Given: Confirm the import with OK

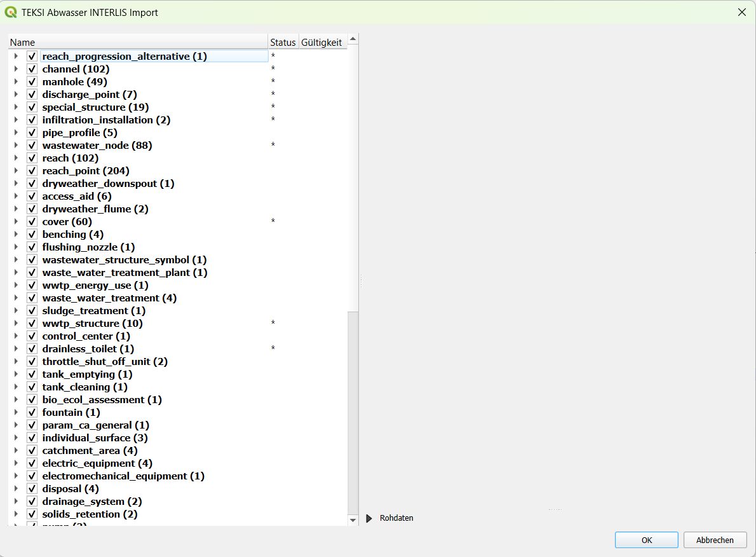Looking at the screenshot, I should tap(645, 539).
